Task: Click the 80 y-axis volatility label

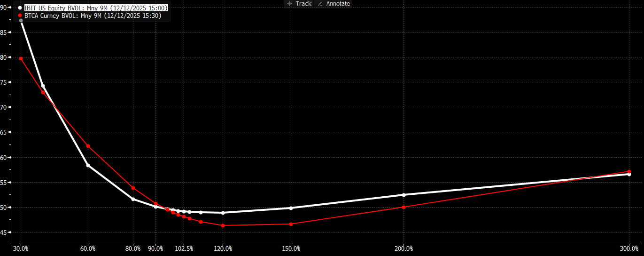Action: point(3,57)
